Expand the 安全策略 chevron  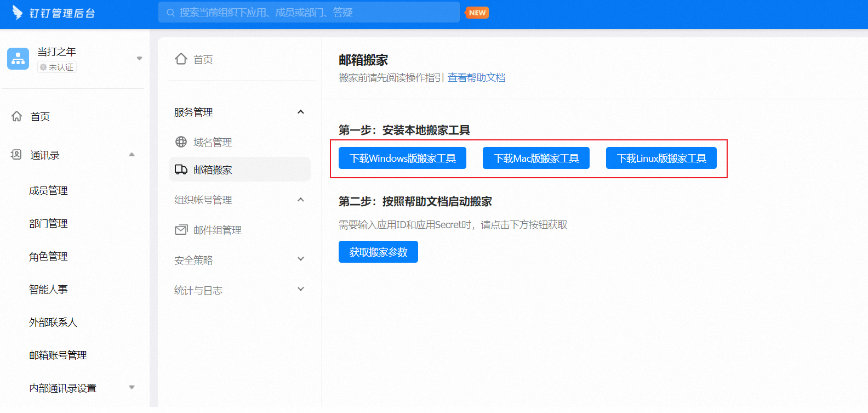[300, 259]
